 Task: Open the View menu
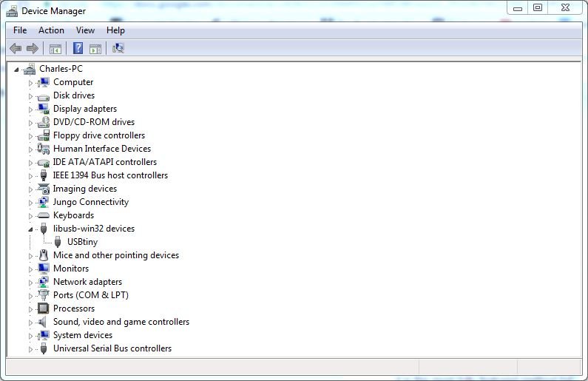point(85,30)
